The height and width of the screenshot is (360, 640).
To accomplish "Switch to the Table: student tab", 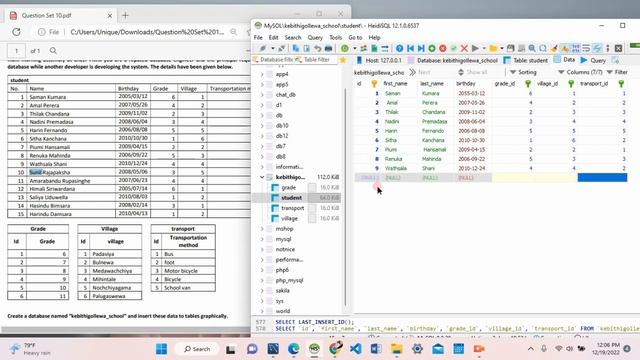I will 526,60.
